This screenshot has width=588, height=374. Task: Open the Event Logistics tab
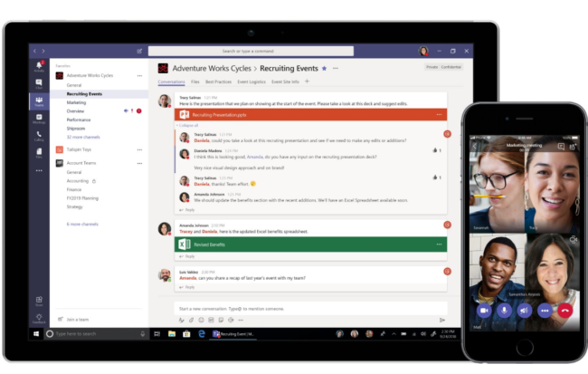pyautogui.click(x=251, y=82)
